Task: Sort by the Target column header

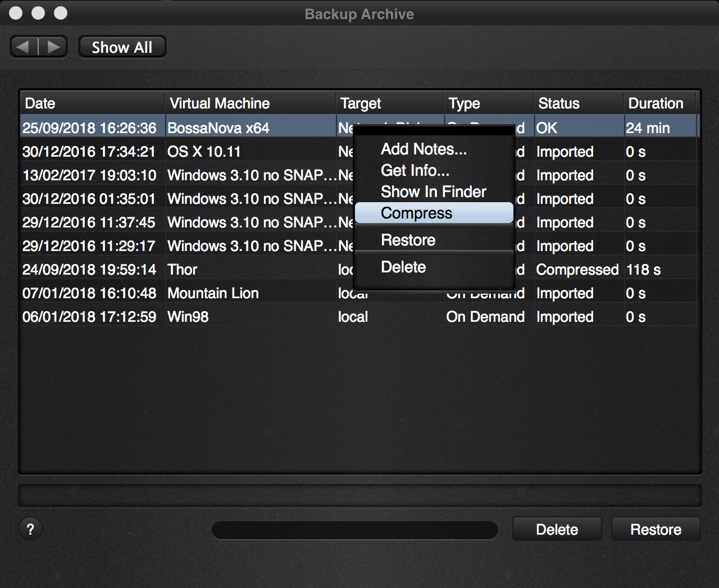Action: pyautogui.click(x=390, y=103)
